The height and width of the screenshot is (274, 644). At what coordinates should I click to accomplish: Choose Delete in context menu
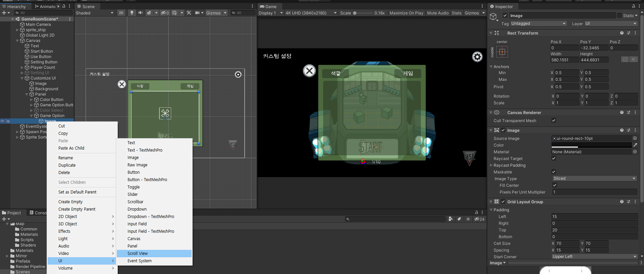[x=82, y=173]
